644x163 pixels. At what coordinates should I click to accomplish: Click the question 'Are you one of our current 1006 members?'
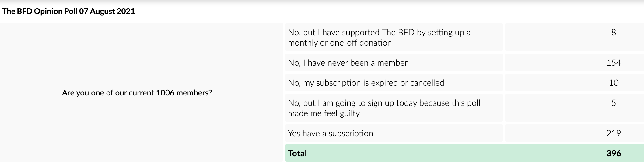pyautogui.click(x=137, y=93)
